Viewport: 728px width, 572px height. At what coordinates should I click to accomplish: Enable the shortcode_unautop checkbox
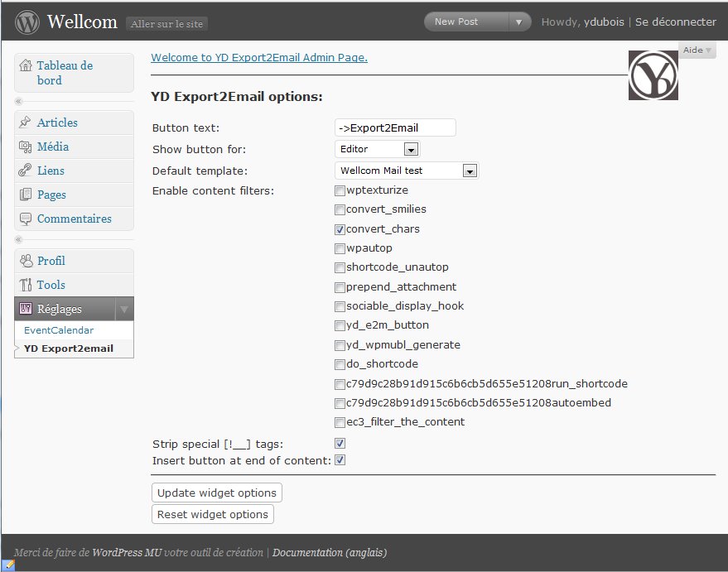pyautogui.click(x=340, y=267)
